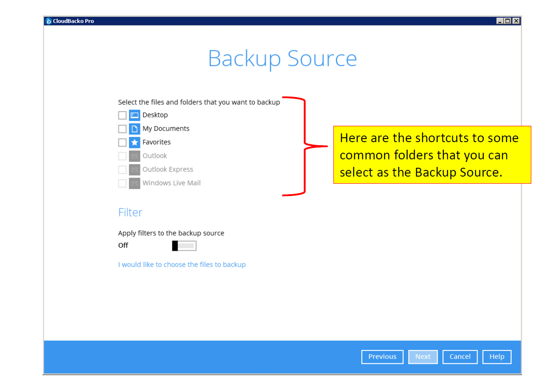Click the Next button
560x392 pixels.
coord(423,357)
